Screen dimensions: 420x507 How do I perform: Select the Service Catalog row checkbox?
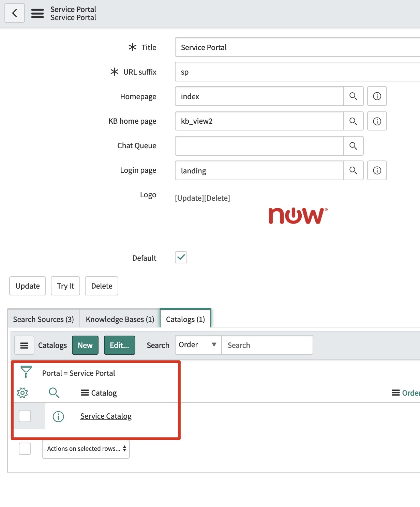[x=25, y=416]
